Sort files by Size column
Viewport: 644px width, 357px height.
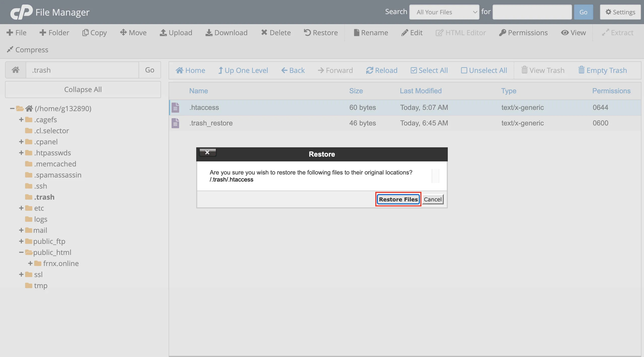[x=356, y=91]
